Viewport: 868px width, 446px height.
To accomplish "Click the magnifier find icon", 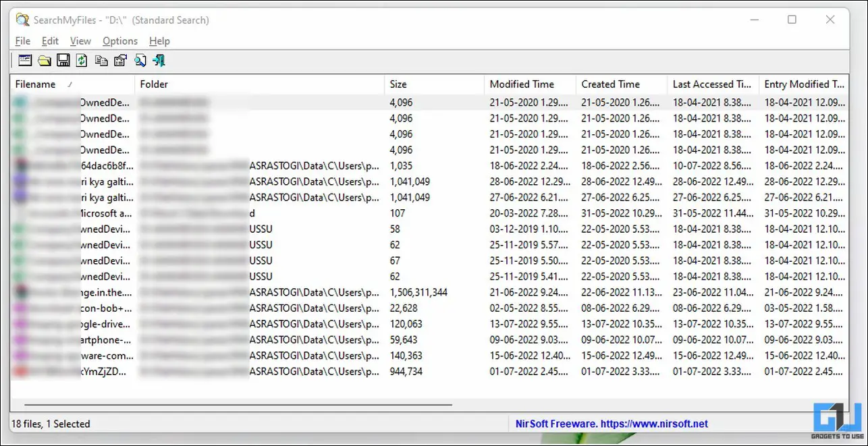I will (140, 61).
